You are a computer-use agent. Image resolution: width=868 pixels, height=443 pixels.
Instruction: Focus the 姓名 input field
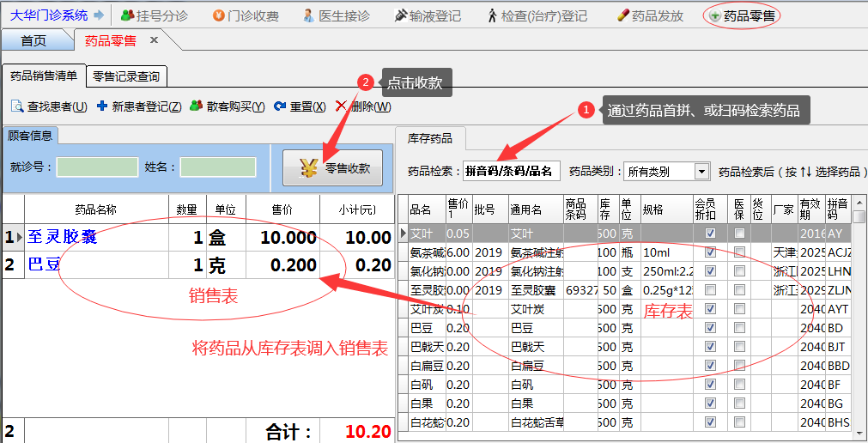coord(218,167)
